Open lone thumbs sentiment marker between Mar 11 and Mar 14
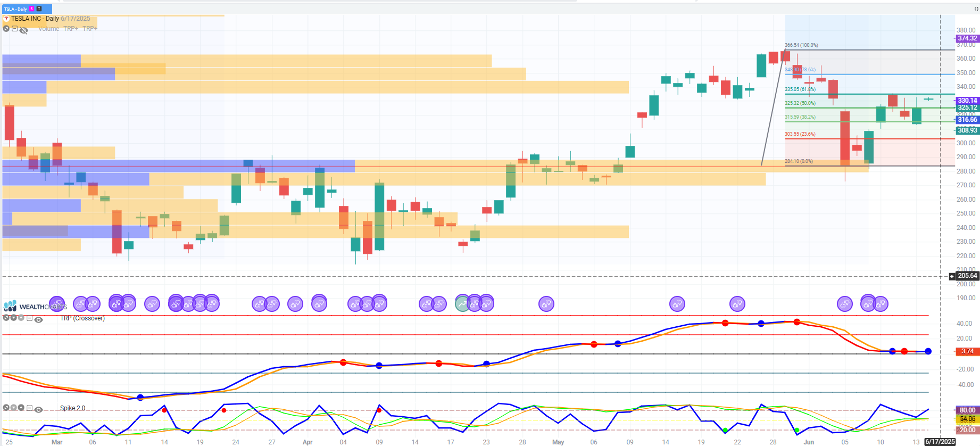The image size is (980, 446). point(152,304)
